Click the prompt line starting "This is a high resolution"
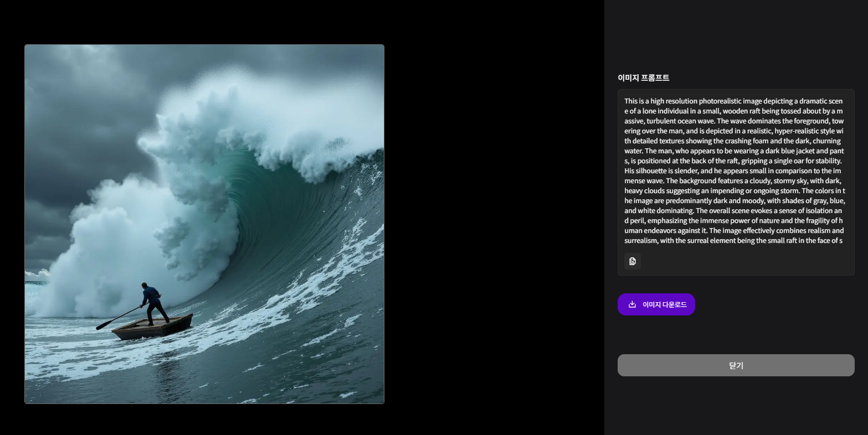The image size is (868, 435). (733, 101)
